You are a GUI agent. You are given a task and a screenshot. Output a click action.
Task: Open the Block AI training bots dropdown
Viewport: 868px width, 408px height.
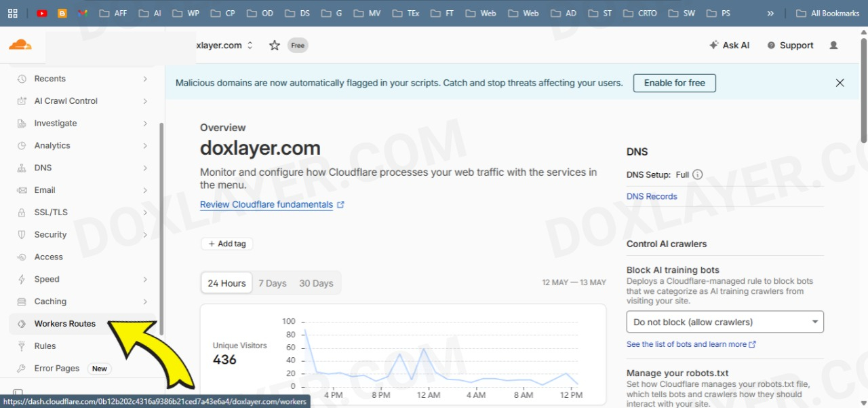pyautogui.click(x=725, y=322)
